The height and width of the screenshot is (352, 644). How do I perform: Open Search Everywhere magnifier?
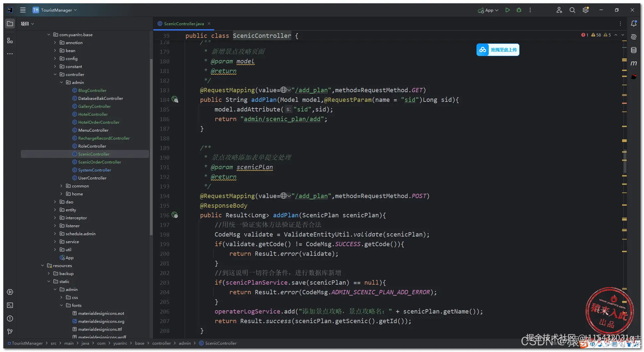[572, 10]
